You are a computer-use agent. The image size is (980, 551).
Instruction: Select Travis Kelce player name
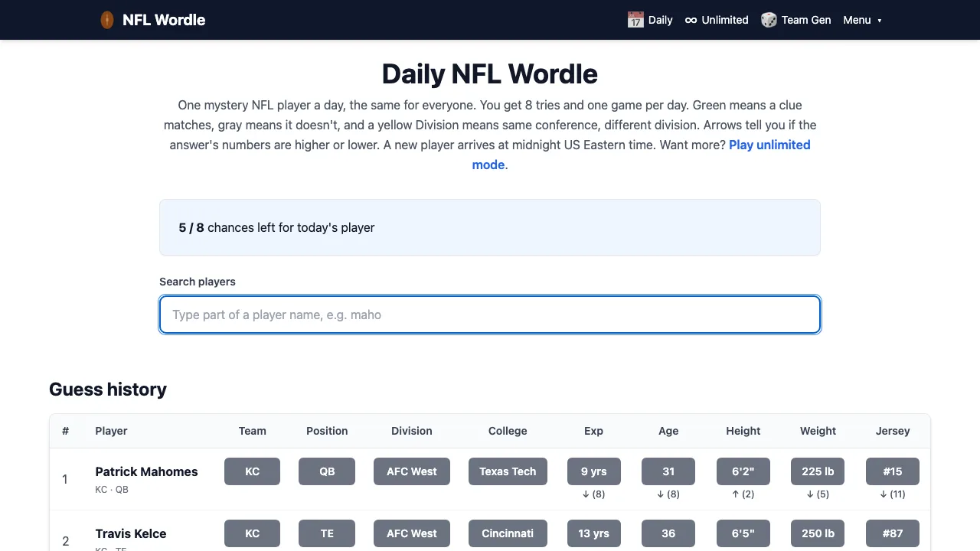point(131,533)
